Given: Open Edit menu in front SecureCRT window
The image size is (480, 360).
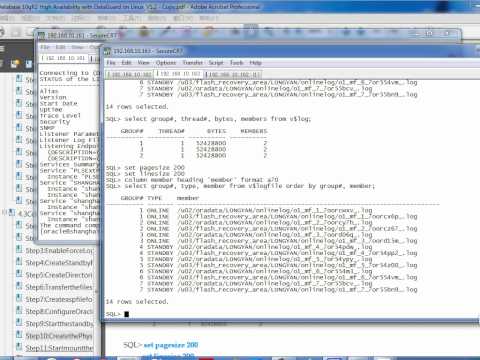Looking at the screenshot, I should click(126, 63).
